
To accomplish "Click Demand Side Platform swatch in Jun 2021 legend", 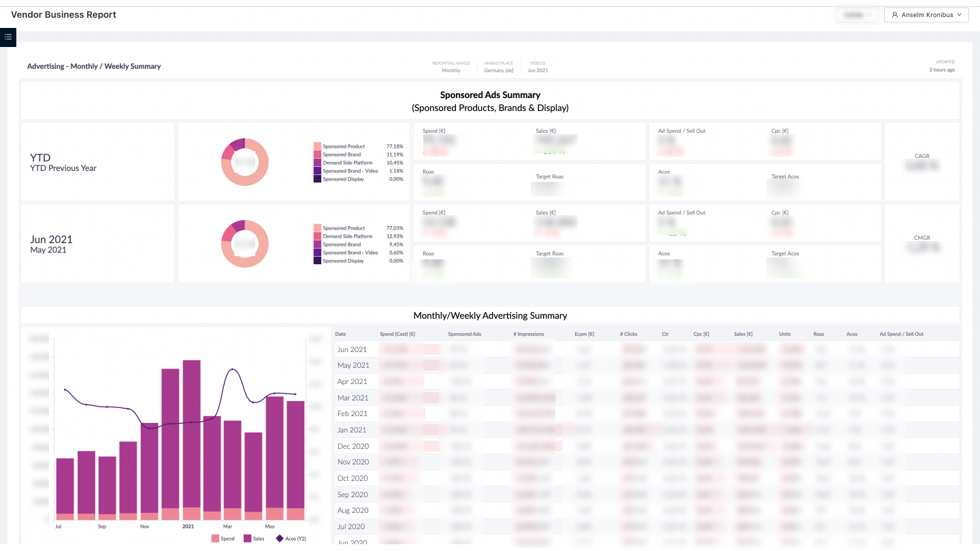I will (317, 236).
